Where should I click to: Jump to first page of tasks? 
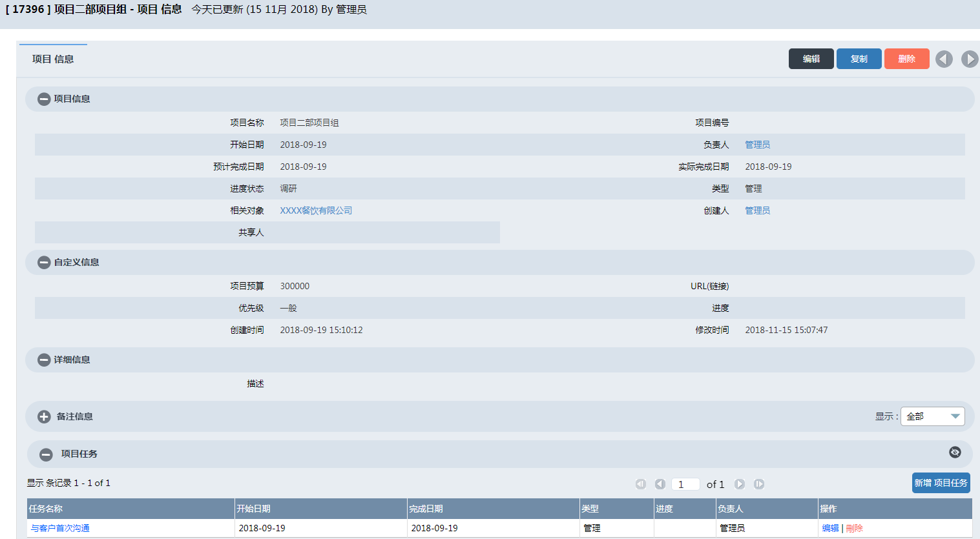[x=641, y=484]
